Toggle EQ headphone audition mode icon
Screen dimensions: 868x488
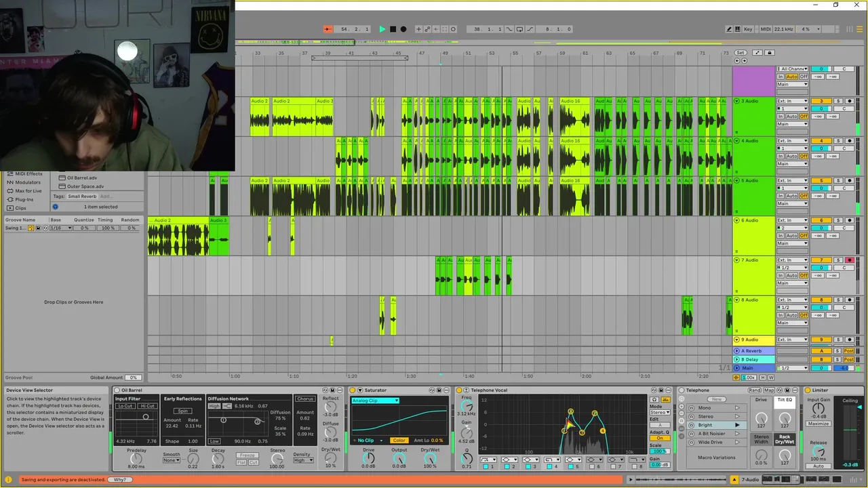coord(654,400)
